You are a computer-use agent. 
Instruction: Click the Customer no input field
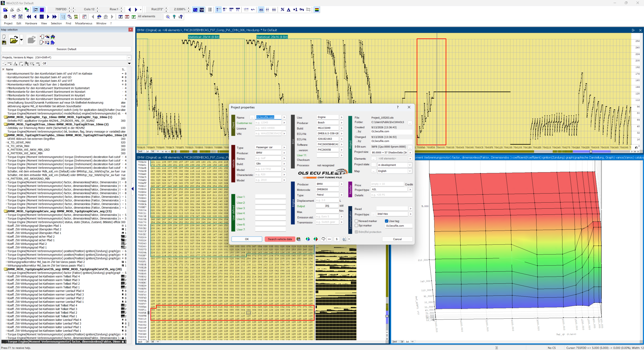coord(268,123)
